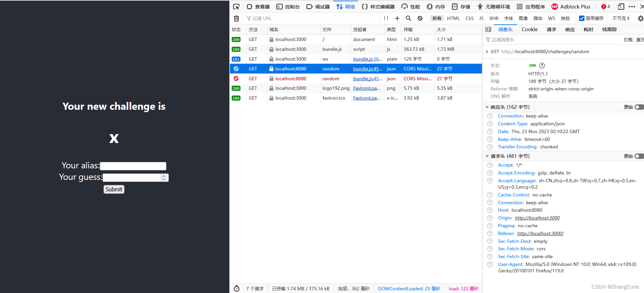The image size is (644, 293).
Task: Collapse the 请求头 (request headers) section
Action: 487,156
